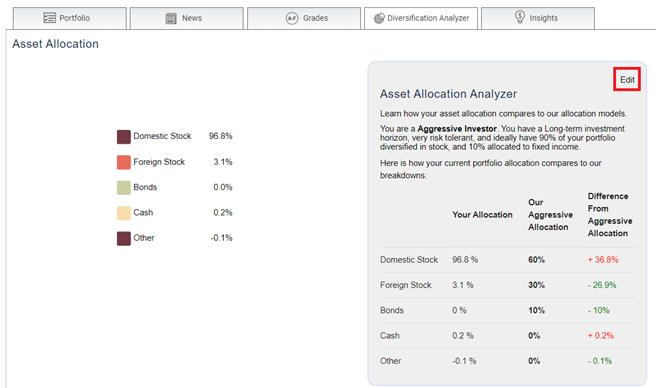Click the Diversification Analyzer pie chart icon
The image size is (656, 388).
(x=379, y=18)
